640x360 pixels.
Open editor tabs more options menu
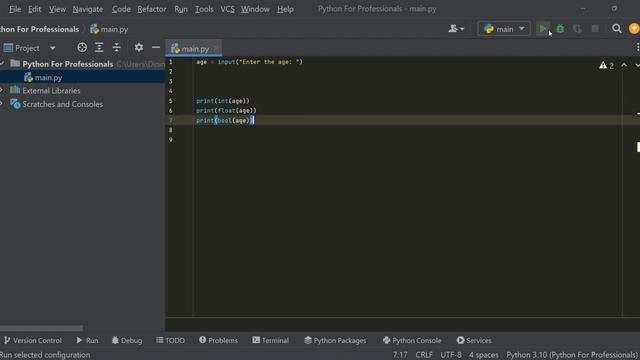(x=638, y=48)
